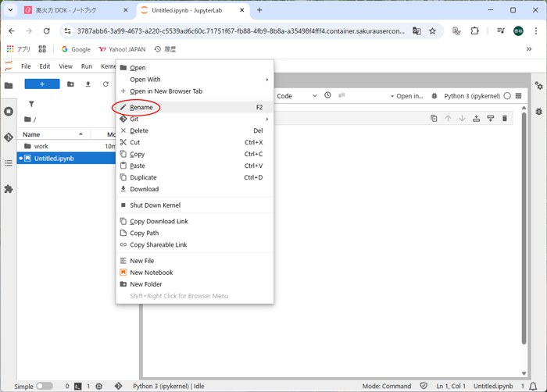The image size is (547, 392).
Task: Select Delete from the context menu
Action: (195, 130)
